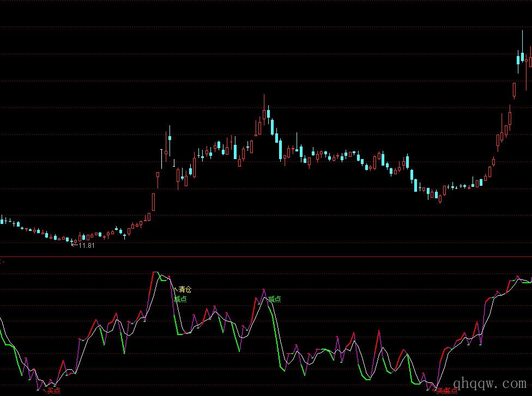Image resolution: width=532 pixels, height=396 pixels.
Task: Click the arrow pointing to the 11.81 low
Action: click(75, 245)
